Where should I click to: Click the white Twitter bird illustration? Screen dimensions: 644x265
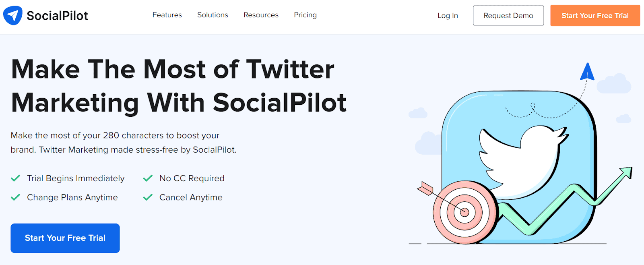coord(523,161)
